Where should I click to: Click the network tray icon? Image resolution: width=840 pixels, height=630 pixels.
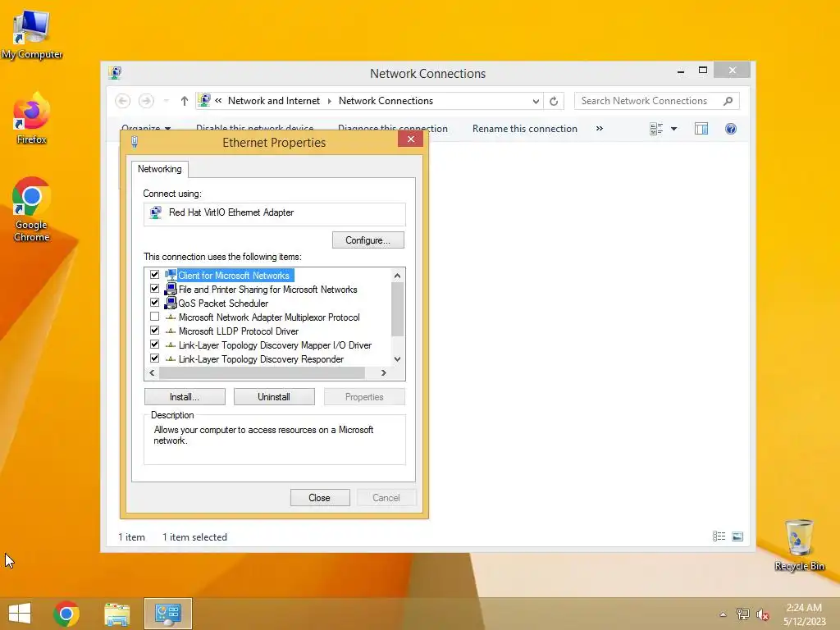(742, 614)
